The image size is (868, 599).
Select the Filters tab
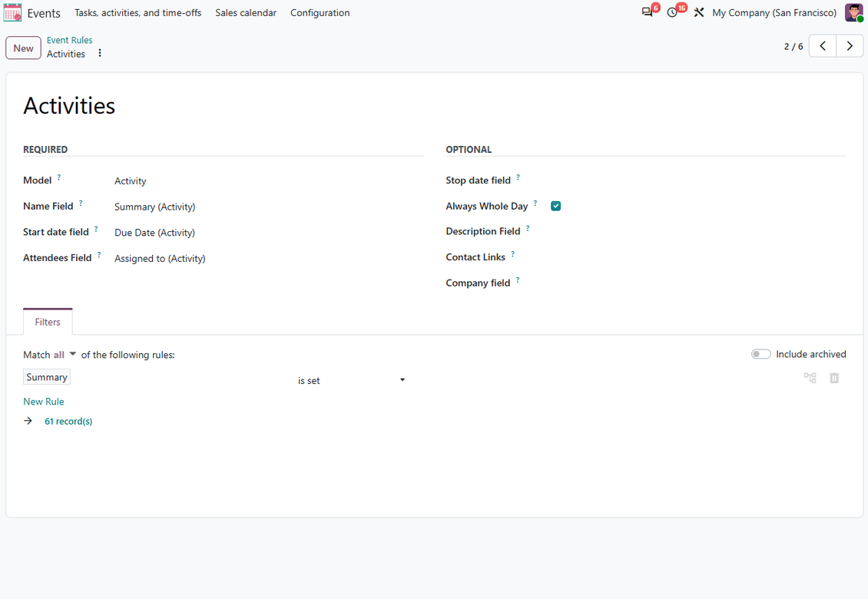[48, 323]
